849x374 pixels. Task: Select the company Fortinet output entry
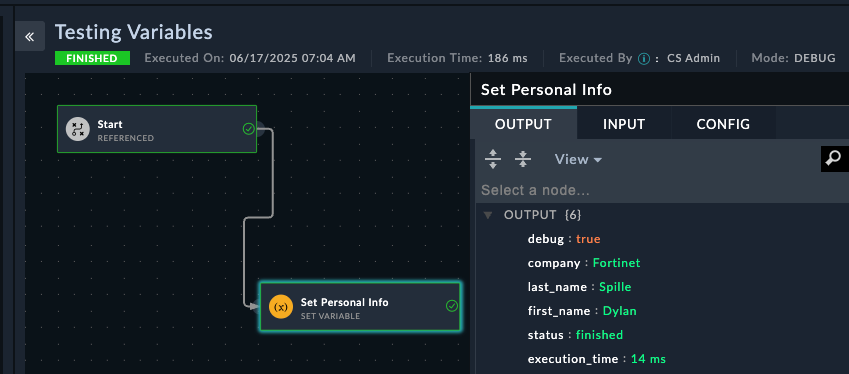click(584, 263)
